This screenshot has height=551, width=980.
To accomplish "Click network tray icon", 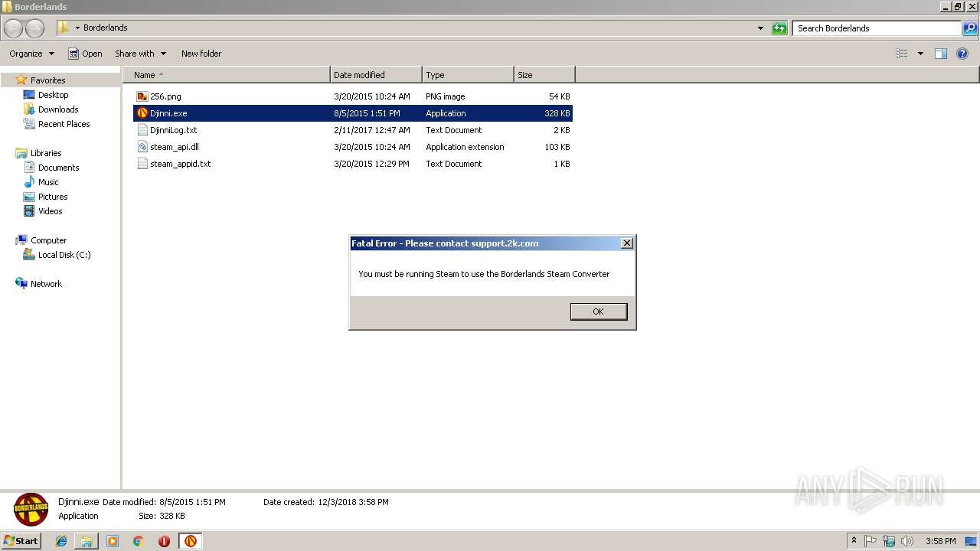I will 889,541.
